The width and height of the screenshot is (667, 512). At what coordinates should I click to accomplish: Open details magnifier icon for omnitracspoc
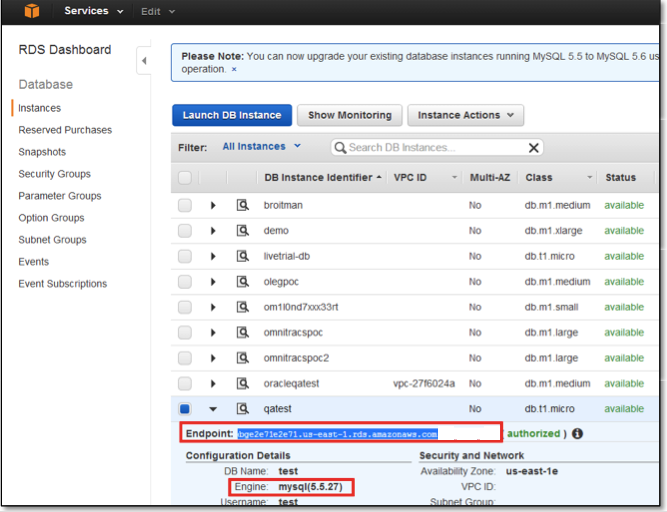click(x=242, y=332)
